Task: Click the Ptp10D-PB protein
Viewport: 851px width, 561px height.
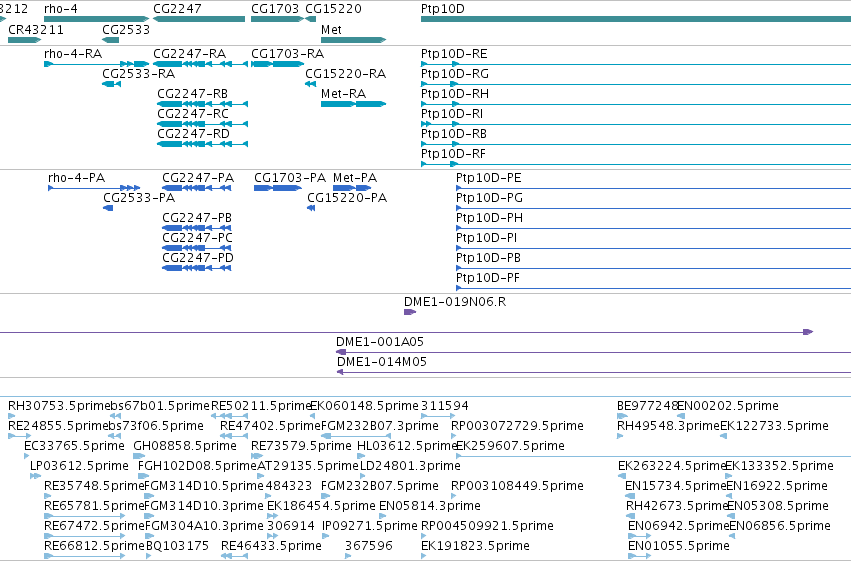Action: [653, 268]
